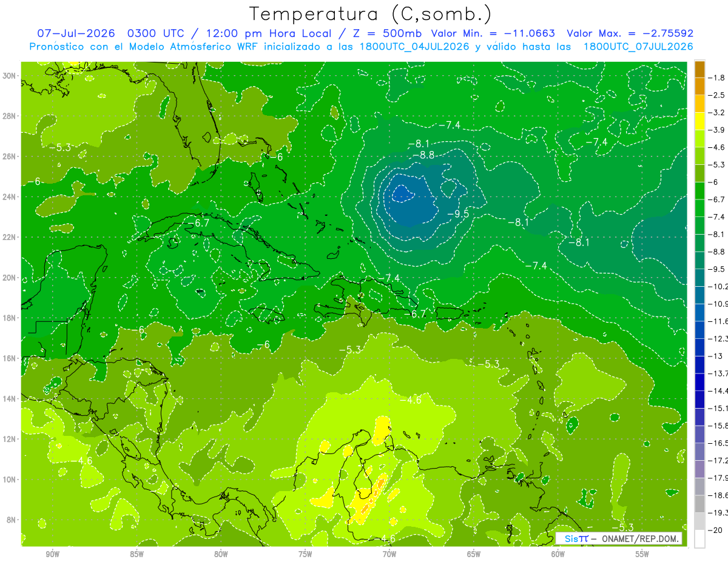This screenshot has width=728, height=562.
Task: Click the "90W" longitude axis label
Action: coord(52,554)
